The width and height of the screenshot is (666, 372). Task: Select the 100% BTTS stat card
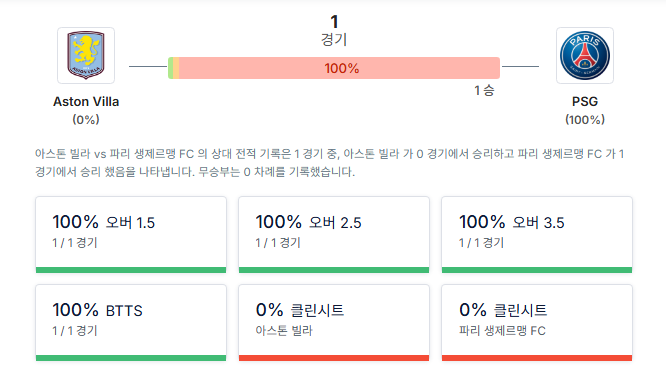click(x=131, y=323)
